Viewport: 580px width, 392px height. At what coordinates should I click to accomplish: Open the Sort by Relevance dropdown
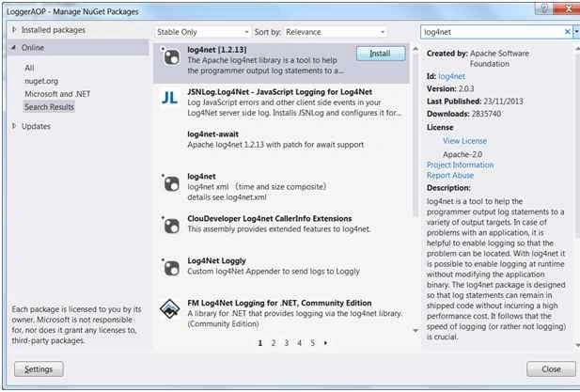pos(336,32)
